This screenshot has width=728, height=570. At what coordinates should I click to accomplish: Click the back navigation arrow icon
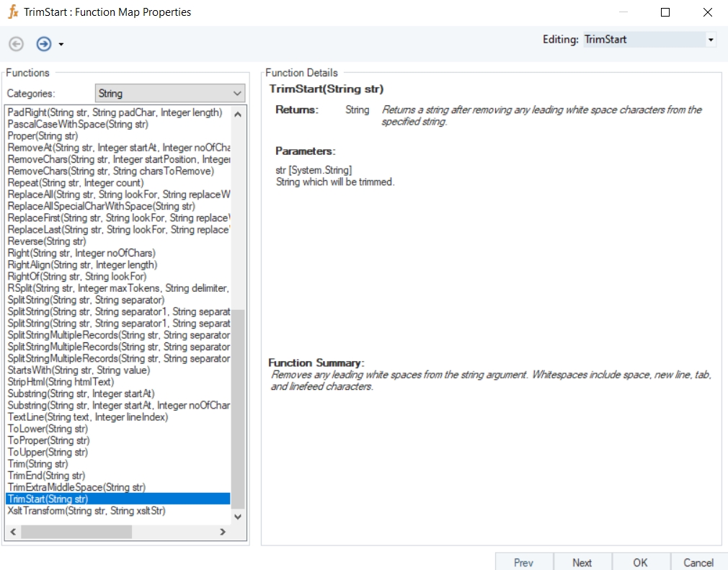click(x=16, y=44)
